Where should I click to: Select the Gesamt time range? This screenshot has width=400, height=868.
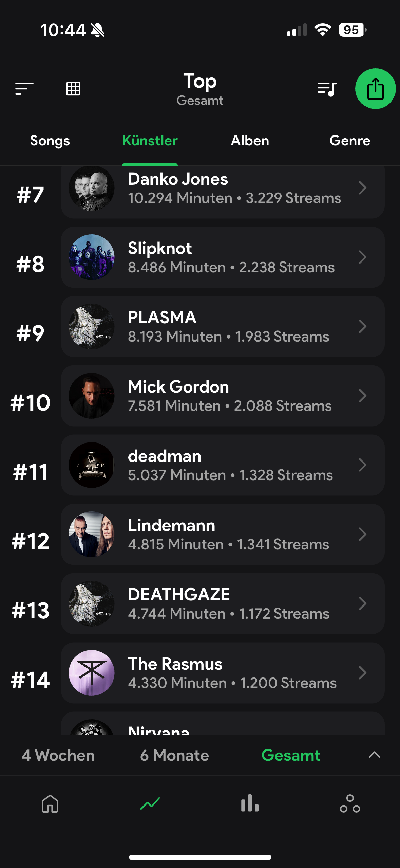click(x=291, y=755)
